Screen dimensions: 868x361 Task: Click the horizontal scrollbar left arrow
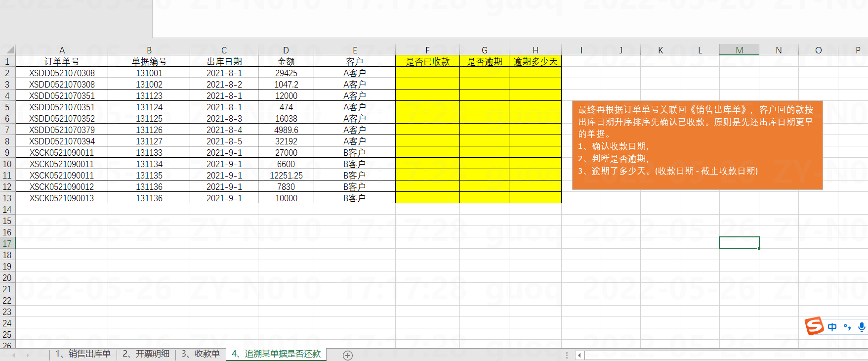click(x=579, y=355)
